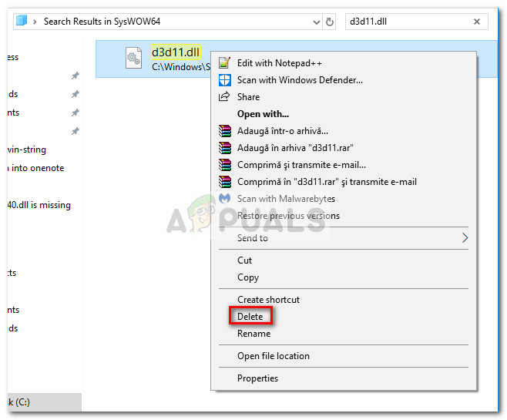Open address bar history dropdown
The width and height of the screenshot is (507, 420).
pyautogui.click(x=316, y=22)
